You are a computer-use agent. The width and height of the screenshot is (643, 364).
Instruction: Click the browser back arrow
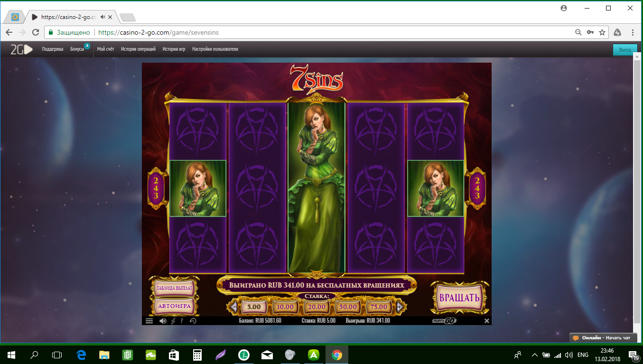[x=9, y=32]
